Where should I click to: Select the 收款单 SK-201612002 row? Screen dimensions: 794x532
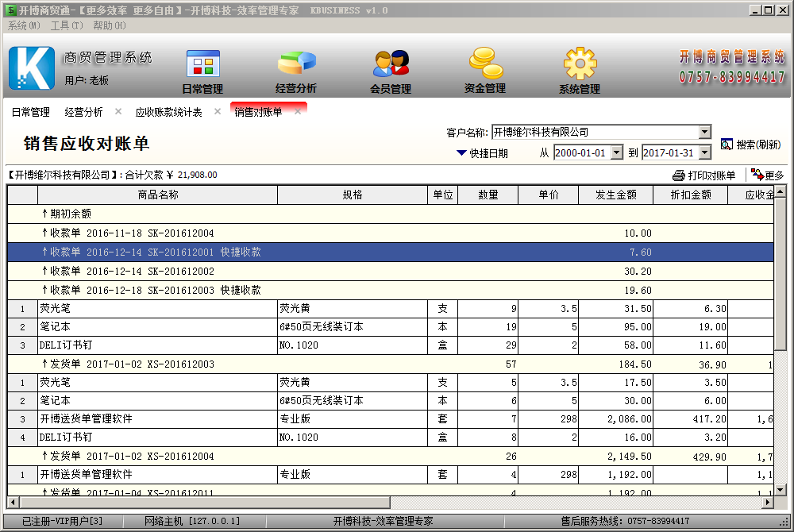pos(391,272)
